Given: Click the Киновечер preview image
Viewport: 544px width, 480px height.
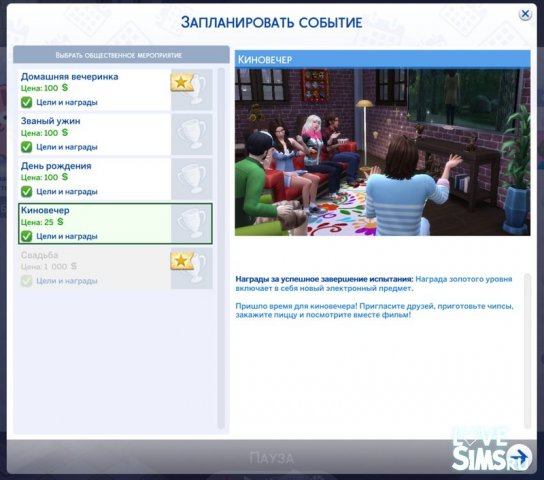Looking at the screenshot, I should click(x=382, y=152).
